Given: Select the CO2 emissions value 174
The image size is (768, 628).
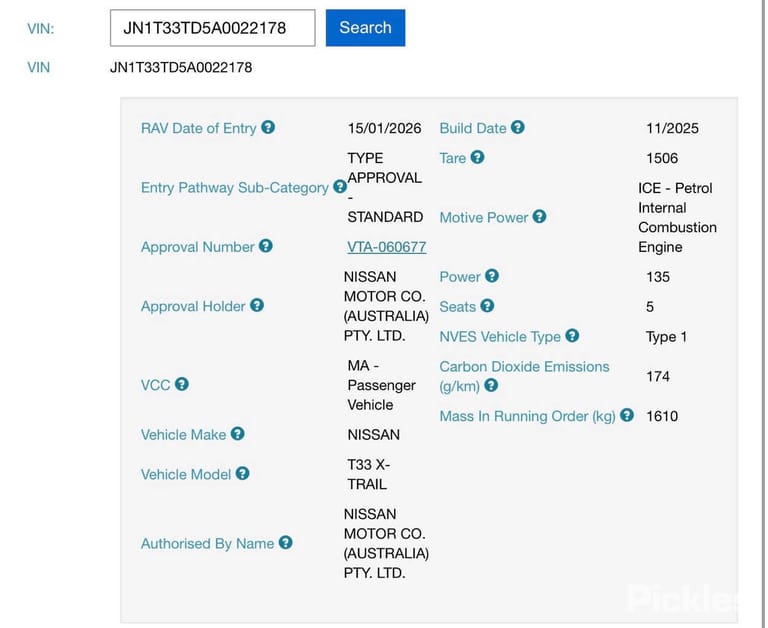Looking at the screenshot, I should [658, 376].
